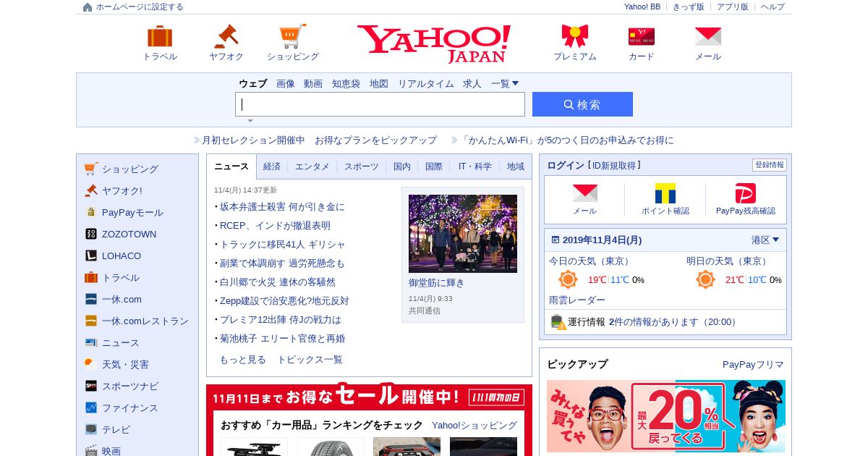Click the 11月11日 セール red banner
Screen dimensions: 868x456
pyautogui.click(x=369, y=397)
